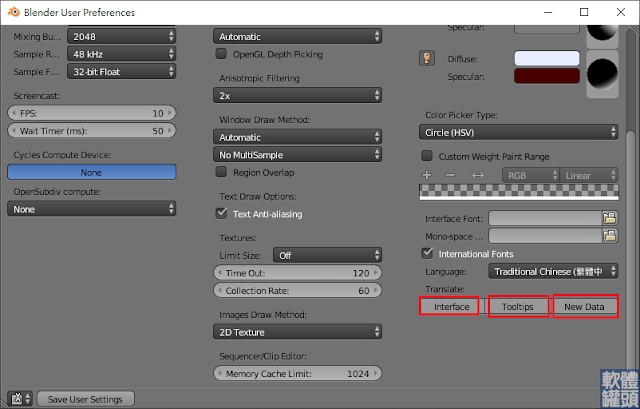Uncheck International Fonts
640x409 pixels.
tap(427, 253)
